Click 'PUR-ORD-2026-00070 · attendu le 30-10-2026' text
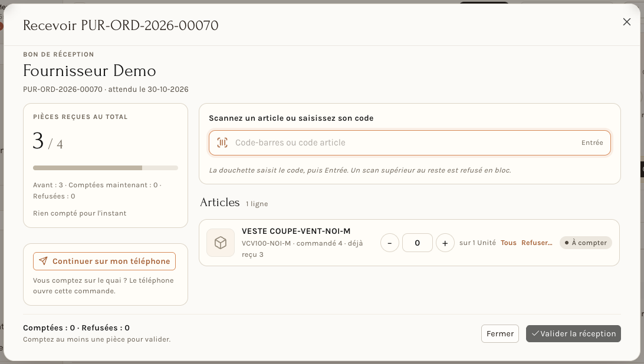Screen dimensions: 644x364 (x=106, y=90)
